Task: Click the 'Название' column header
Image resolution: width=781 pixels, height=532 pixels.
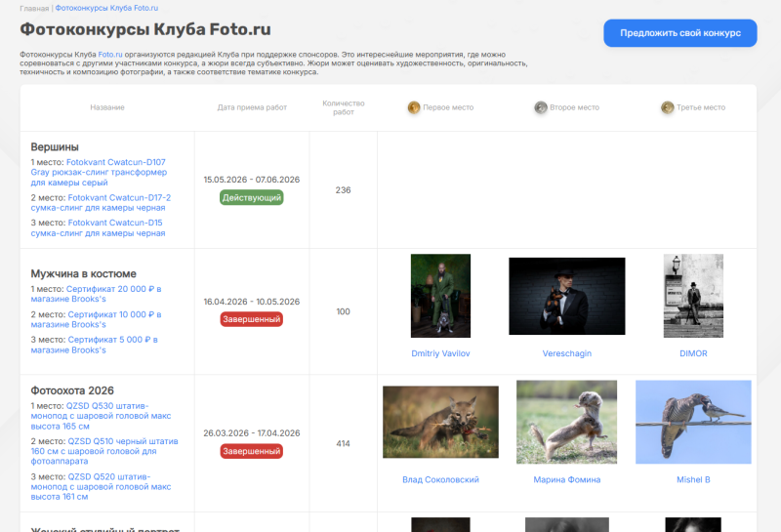Action: click(x=107, y=107)
